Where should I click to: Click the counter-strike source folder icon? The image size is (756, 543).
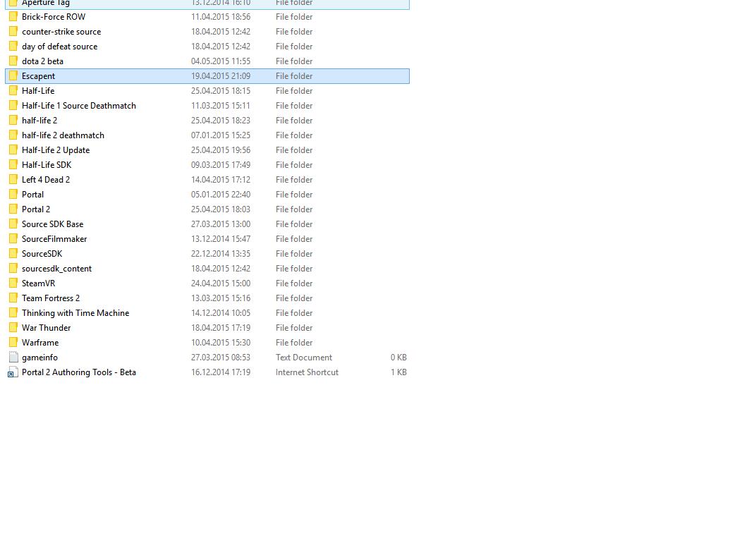click(13, 32)
